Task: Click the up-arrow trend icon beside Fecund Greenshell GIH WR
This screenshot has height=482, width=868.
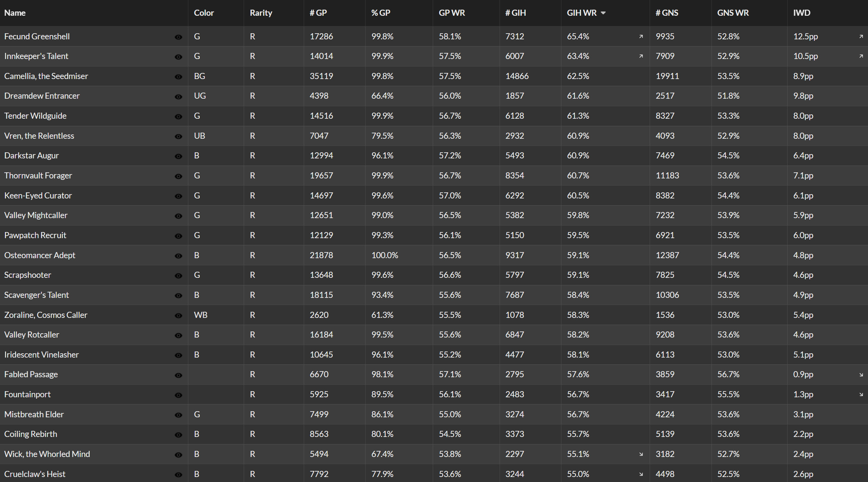Action: pyautogui.click(x=641, y=36)
